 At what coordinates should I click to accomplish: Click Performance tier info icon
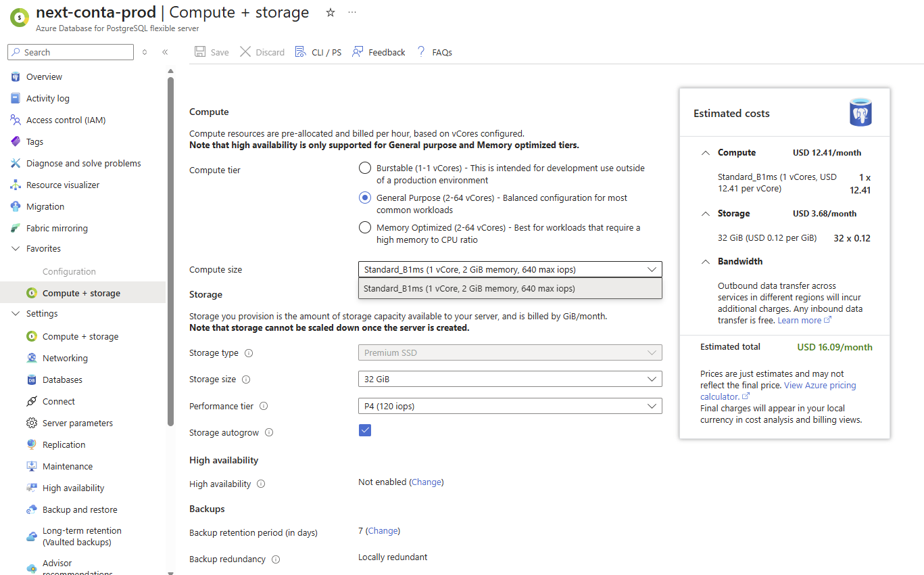(x=264, y=407)
